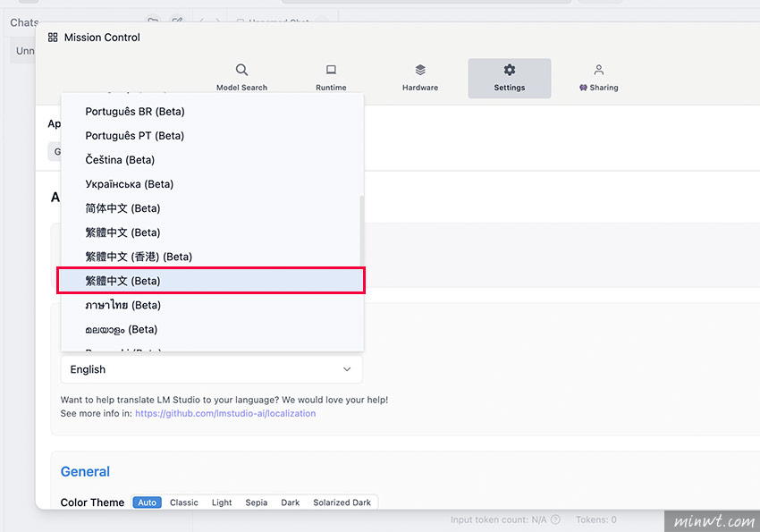Screen dimensions: 760x532
Task: Select the Settings tab
Action: [510, 78]
